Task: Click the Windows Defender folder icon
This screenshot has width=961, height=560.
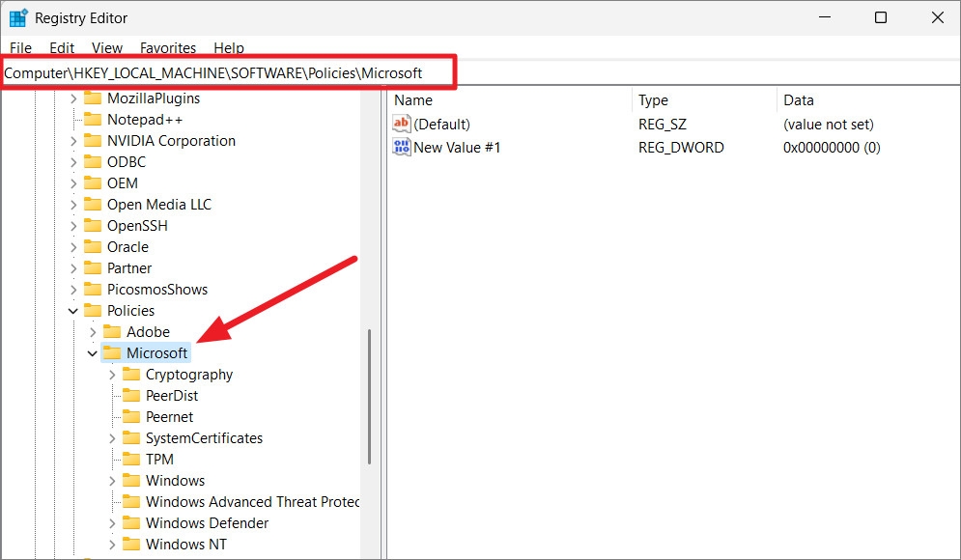Action: click(131, 522)
